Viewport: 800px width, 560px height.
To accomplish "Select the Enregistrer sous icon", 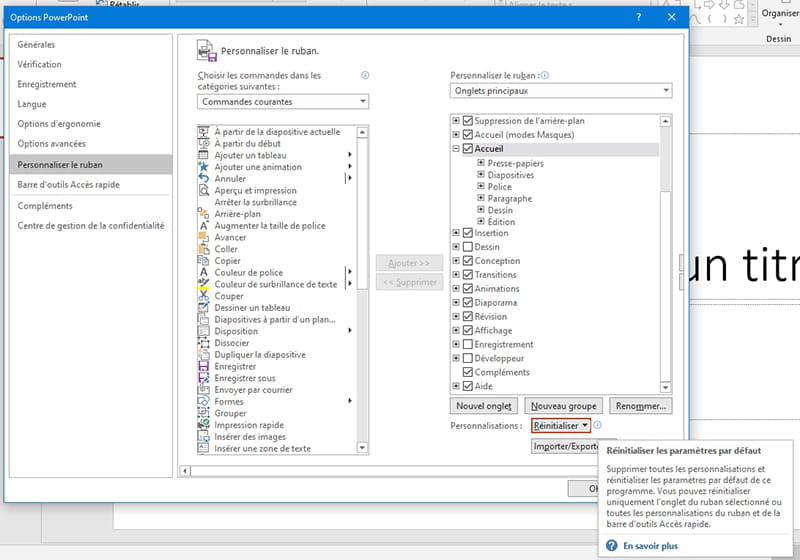I will pyautogui.click(x=203, y=378).
